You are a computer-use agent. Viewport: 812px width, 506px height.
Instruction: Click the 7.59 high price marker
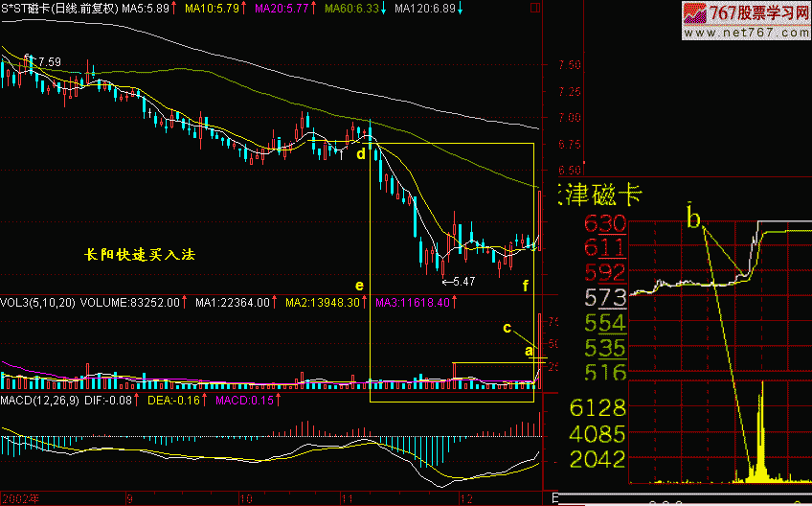pos(48,62)
